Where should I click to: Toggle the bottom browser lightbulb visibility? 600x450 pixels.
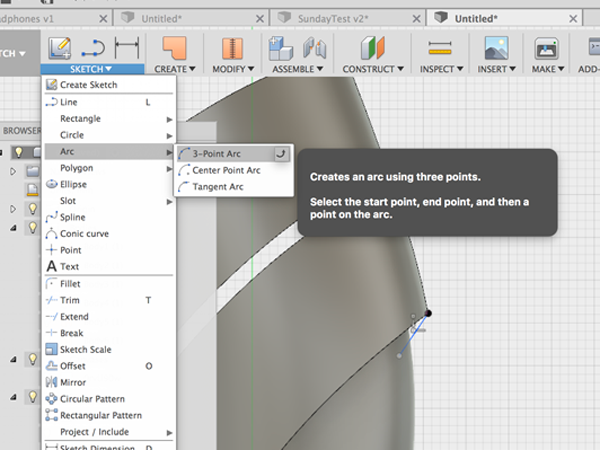tap(33, 396)
